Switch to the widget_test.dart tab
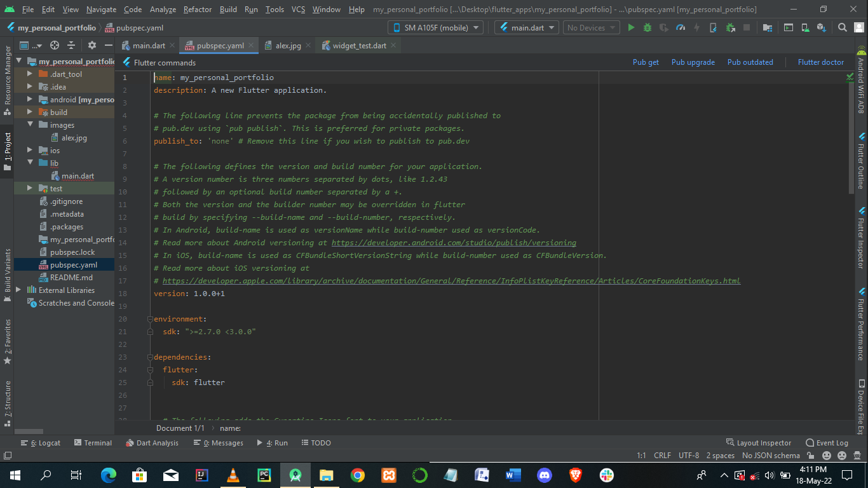The height and width of the screenshot is (488, 868). pos(360,46)
